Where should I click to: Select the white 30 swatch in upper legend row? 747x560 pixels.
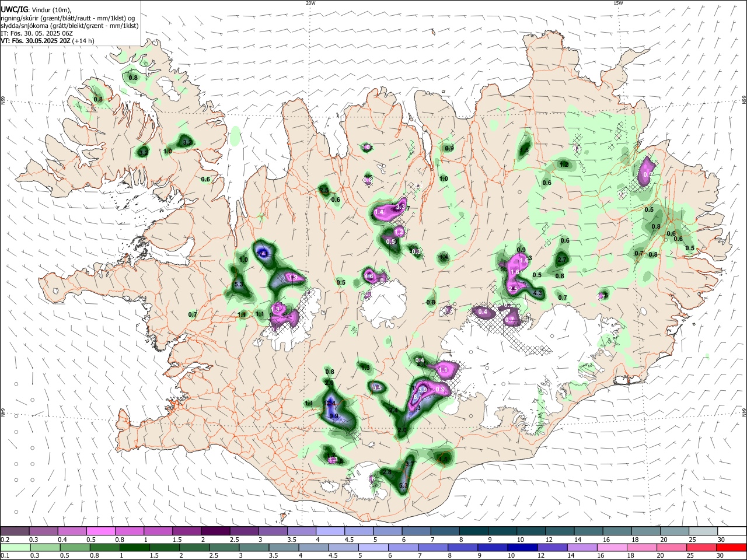click(731, 531)
